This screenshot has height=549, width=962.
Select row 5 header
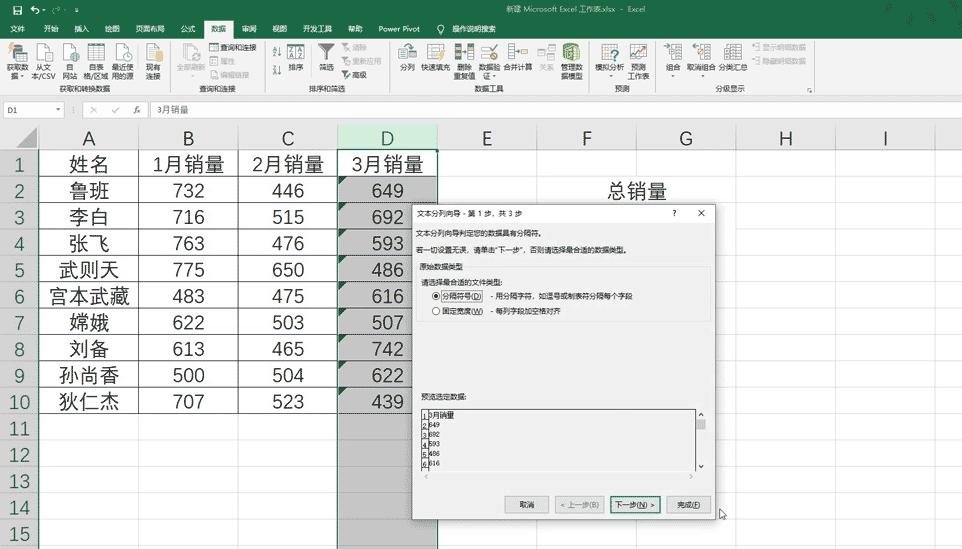point(19,270)
